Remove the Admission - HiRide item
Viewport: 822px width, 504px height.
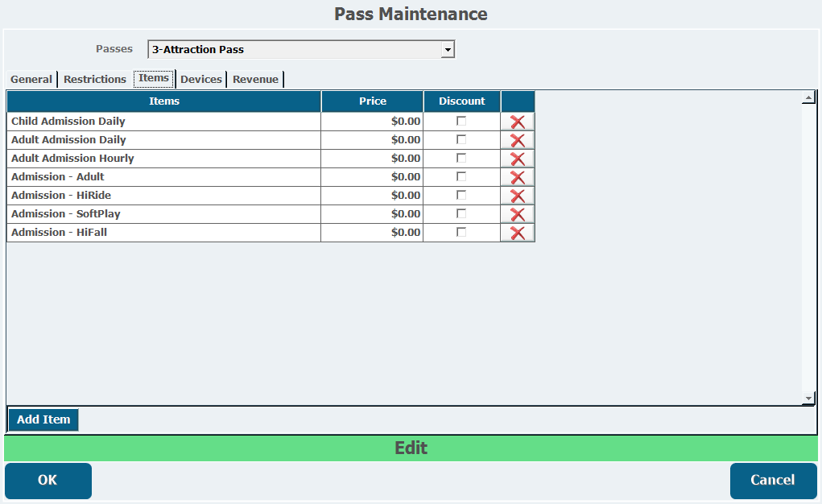518,196
